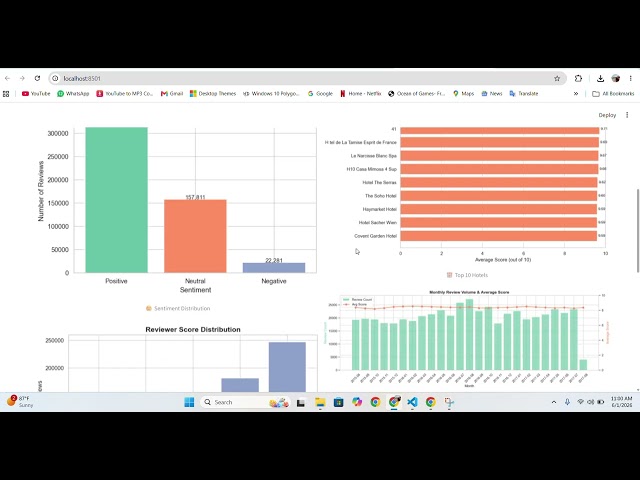Open the weather widget showing Sunny
Screen dimensions: 640x480
[20, 401]
